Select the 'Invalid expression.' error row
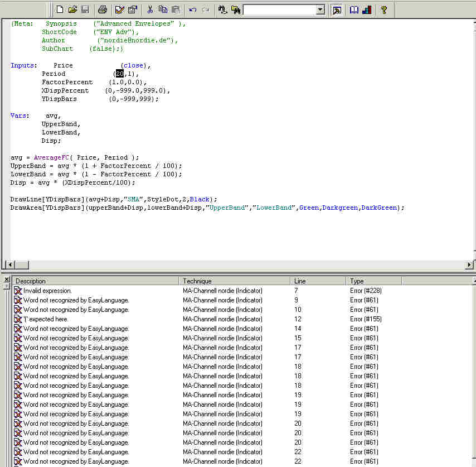 point(48,291)
